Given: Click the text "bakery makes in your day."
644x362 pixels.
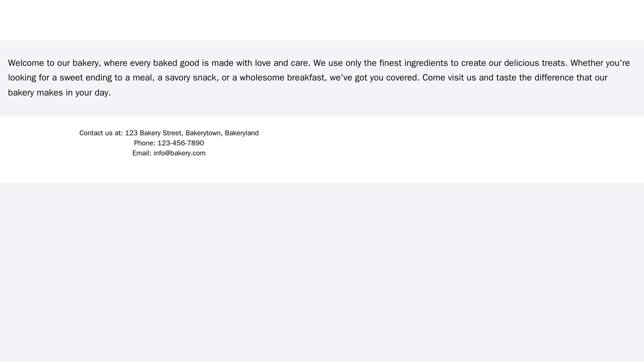Looking at the screenshot, I should point(59,93).
